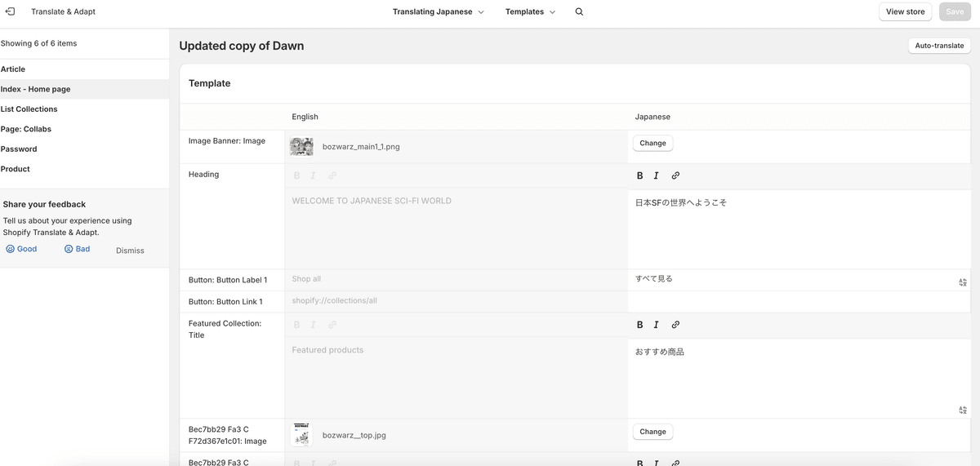Toggle italic in Japanese Heading editor
Viewport: 980px width, 466px height.
point(656,175)
